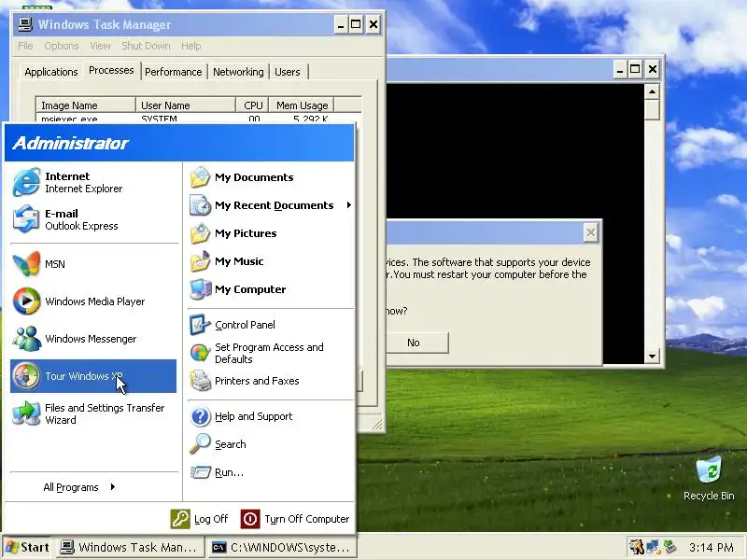
Task: Select the Recycle Bin desktop icon
Action: pyautogui.click(x=709, y=478)
